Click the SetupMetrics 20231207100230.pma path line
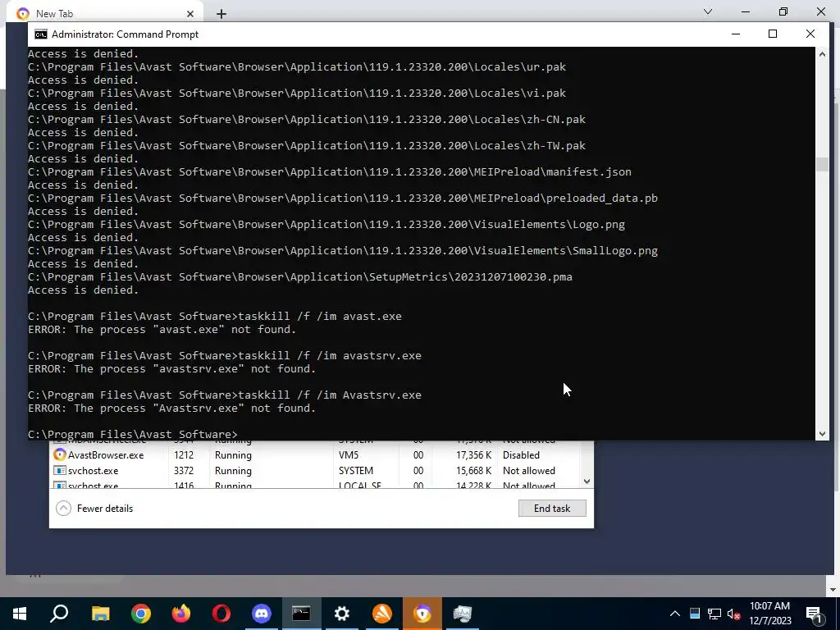840x630 pixels. click(300, 277)
